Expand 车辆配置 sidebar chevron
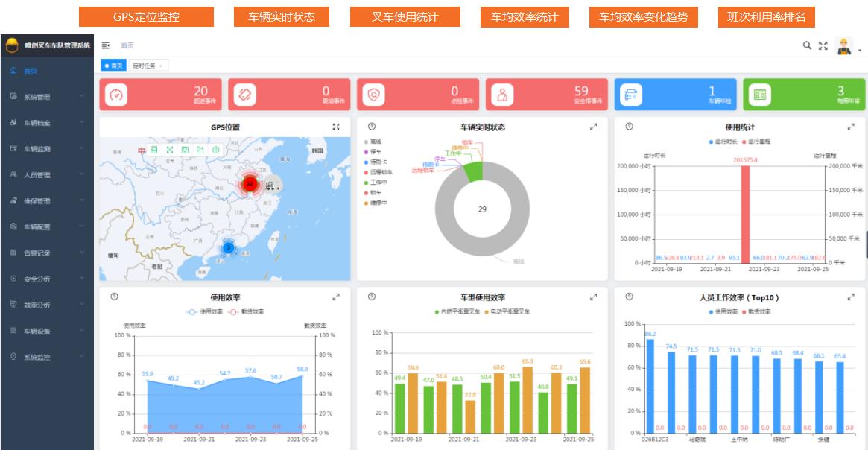 click(82, 226)
